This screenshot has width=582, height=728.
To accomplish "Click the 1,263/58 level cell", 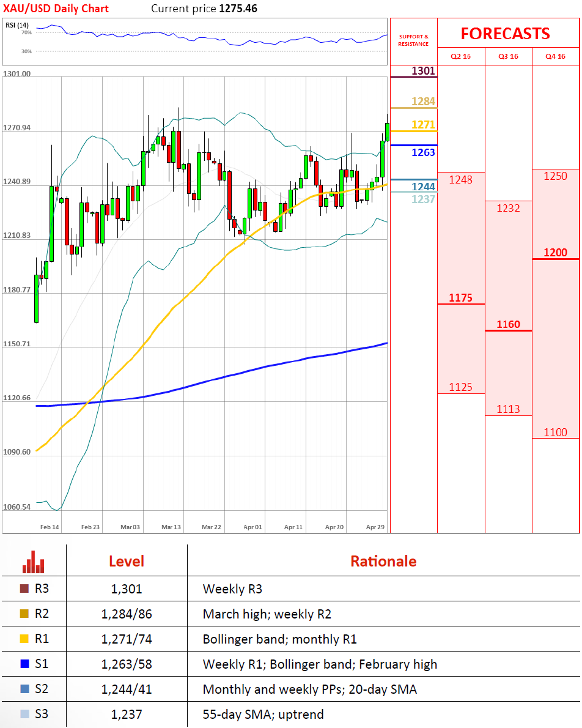I will point(127,664).
